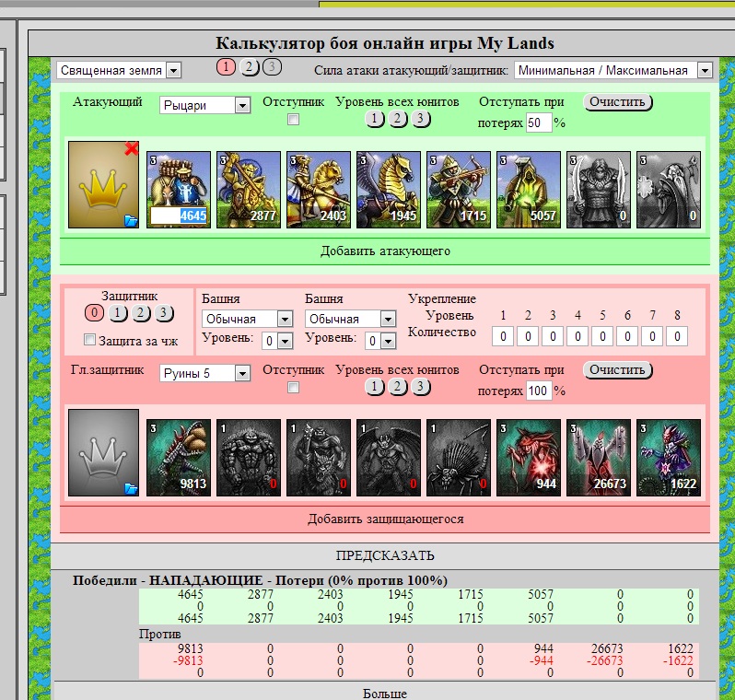Select attacker healer unit with 5057
The height and width of the screenshot is (700, 735).
click(529, 190)
